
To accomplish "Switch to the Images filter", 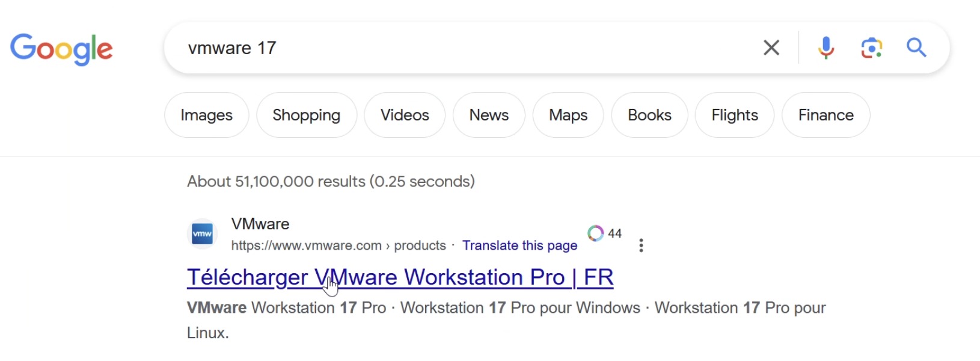I will click(x=206, y=115).
